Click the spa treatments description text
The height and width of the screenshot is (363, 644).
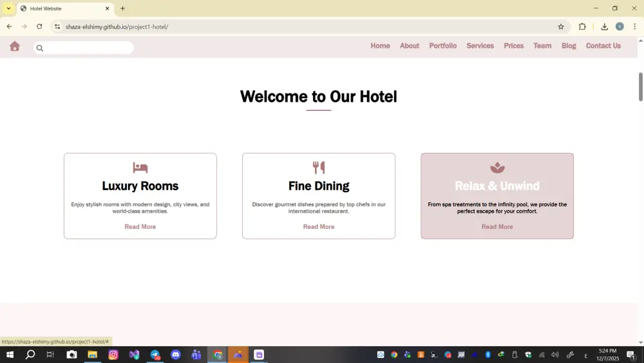pyautogui.click(x=497, y=208)
